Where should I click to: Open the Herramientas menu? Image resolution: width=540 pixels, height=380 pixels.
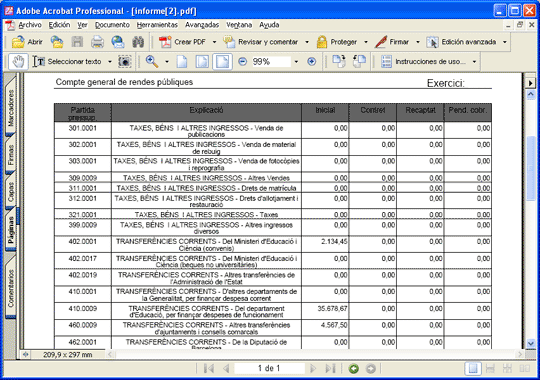click(x=157, y=25)
